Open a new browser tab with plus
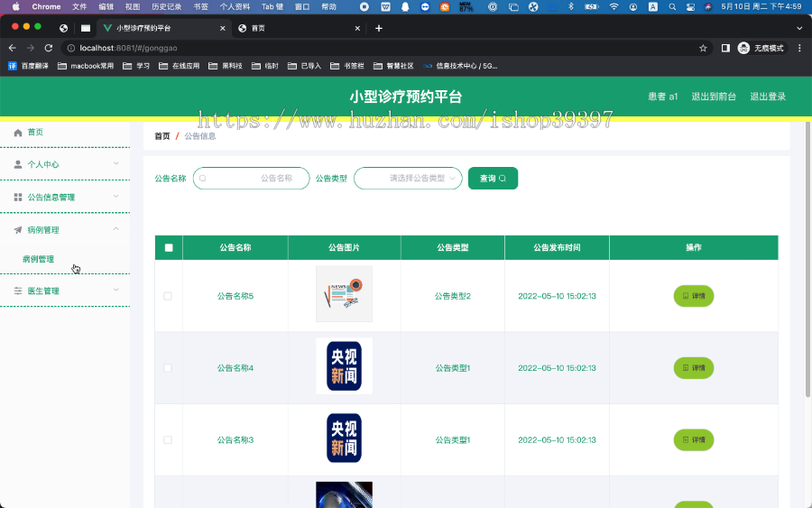 coord(379,29)
